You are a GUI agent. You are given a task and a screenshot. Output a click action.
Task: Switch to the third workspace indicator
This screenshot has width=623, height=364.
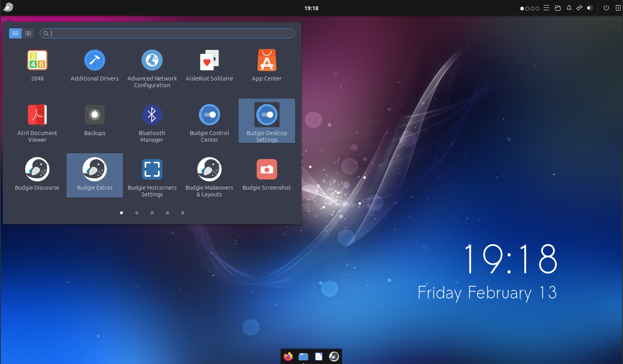click(532, 9)
